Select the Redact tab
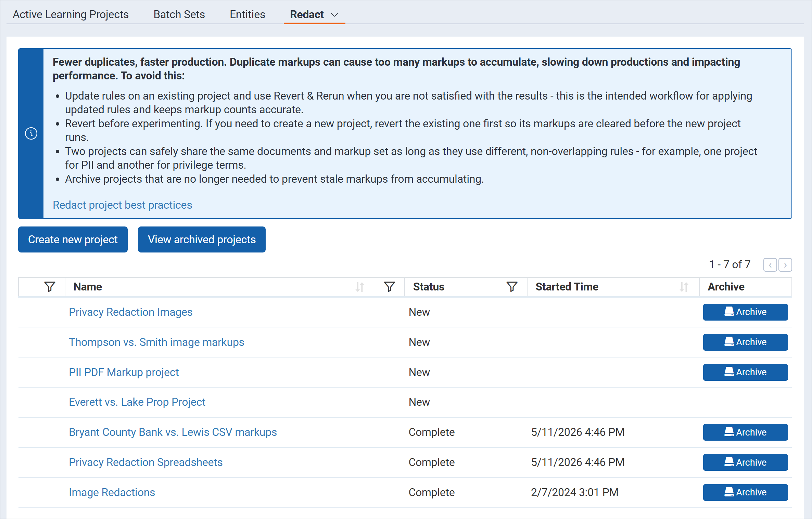The height and width of the screenshot is (519, 812). [x=307, y=14]
